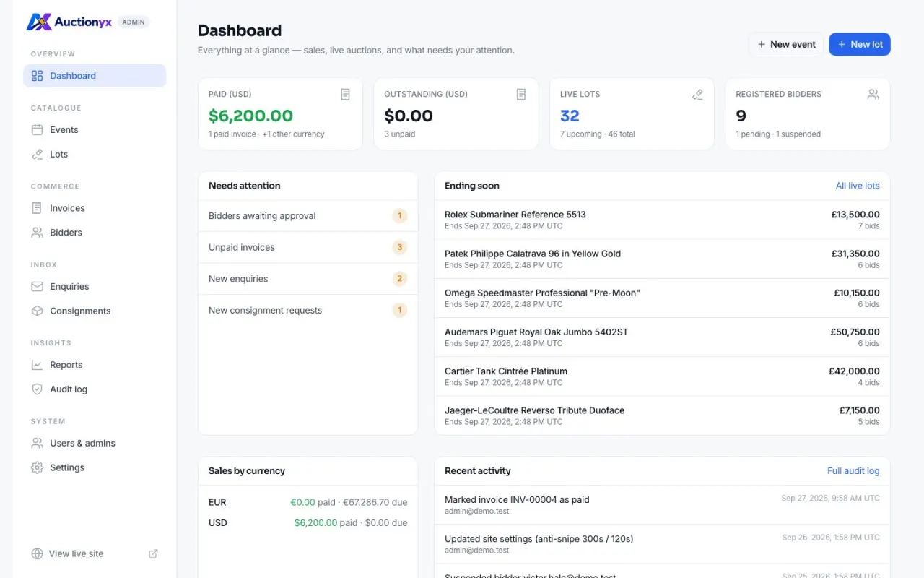Click the Enquiries envelope icon

pyautogui.click(x=37, y=287)
